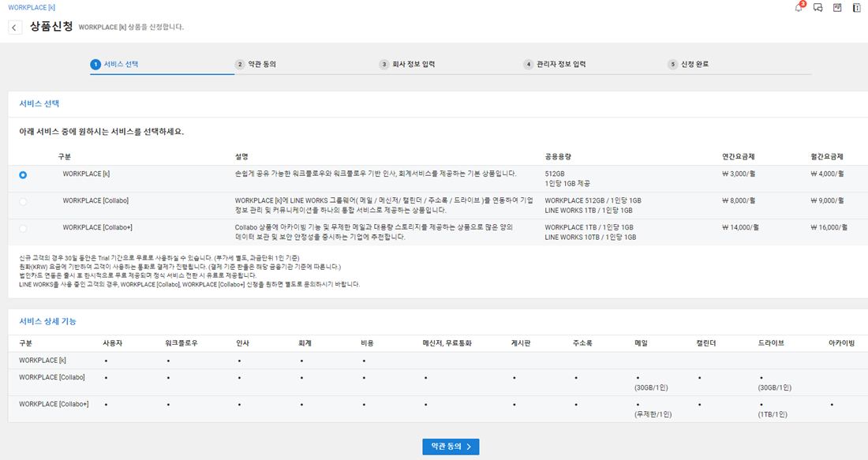This screenshot has width=868, height=460.
Task: Click the (1TB/1인) drive value
Action: pos(773,414)
